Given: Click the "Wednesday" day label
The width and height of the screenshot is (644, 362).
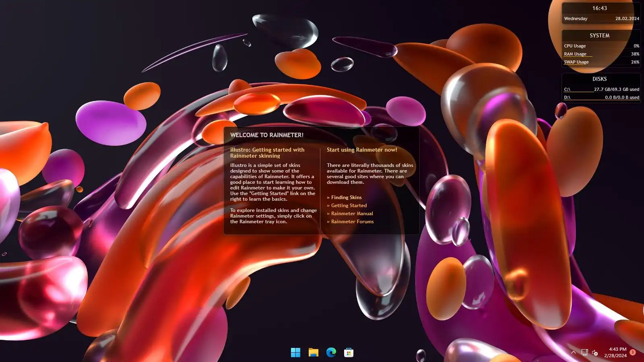Looking at the screenshot, I should 576,19.
